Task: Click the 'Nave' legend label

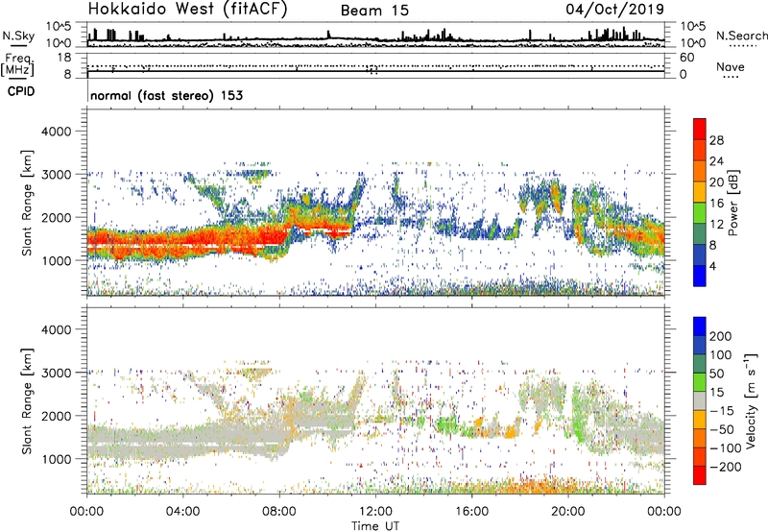Action: (x=731, y=67)
